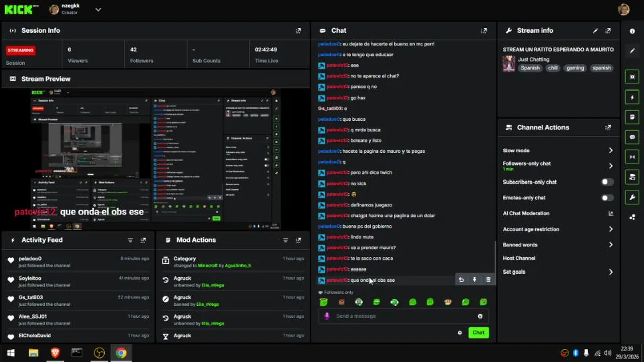The height and width of the screenshot is (362, 644).
Task: Insert the brown box quick emote
Action: [342, 302]
